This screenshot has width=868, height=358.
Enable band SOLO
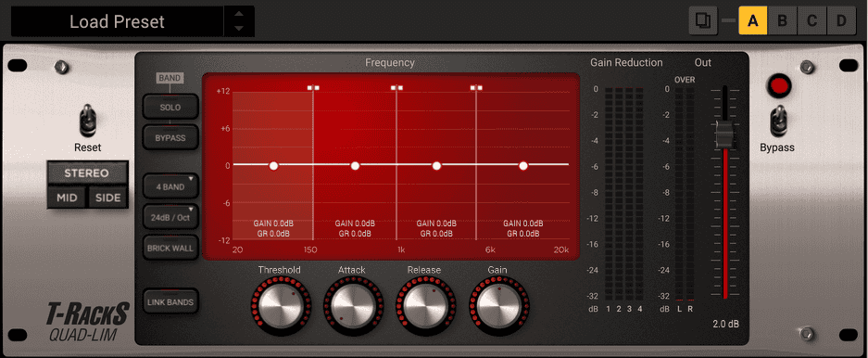pyautogui.click(x=170, y=107)
